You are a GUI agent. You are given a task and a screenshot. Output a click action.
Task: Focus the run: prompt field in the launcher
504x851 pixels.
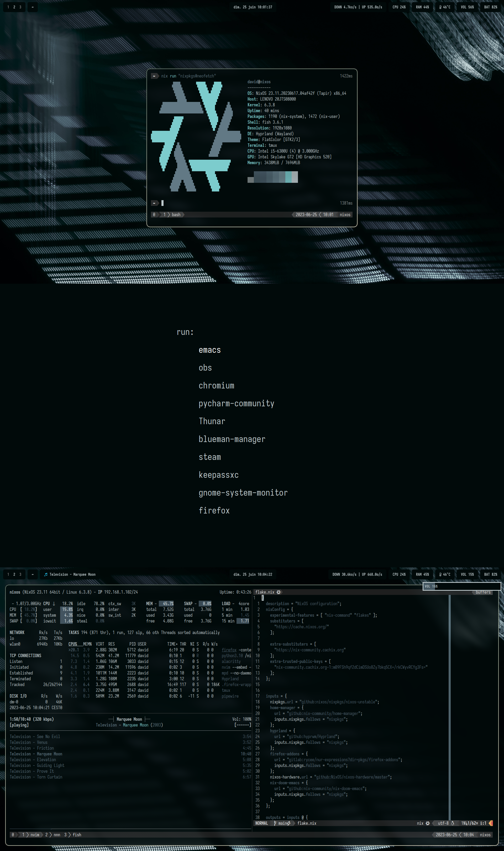click(185, 332)
